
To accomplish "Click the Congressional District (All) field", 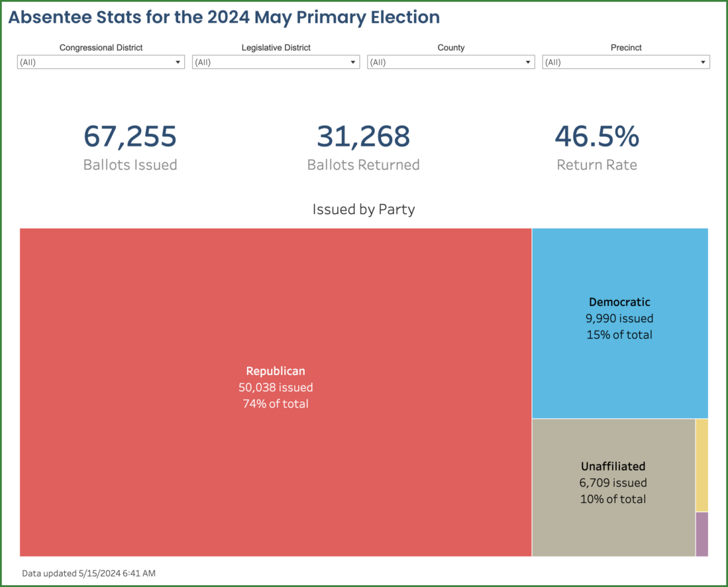I will [86, 62].
